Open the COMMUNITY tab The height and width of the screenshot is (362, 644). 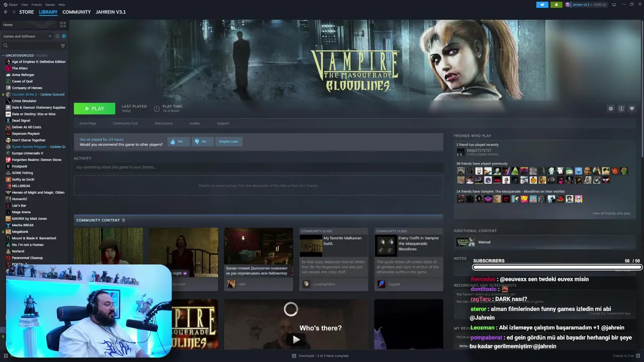pyautogui.click(x=76, y=12)
